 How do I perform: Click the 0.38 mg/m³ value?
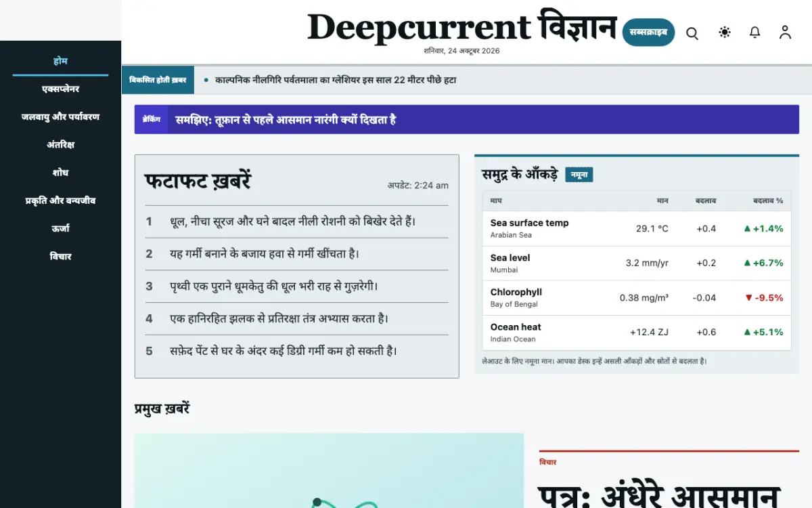tap(644, 298)
